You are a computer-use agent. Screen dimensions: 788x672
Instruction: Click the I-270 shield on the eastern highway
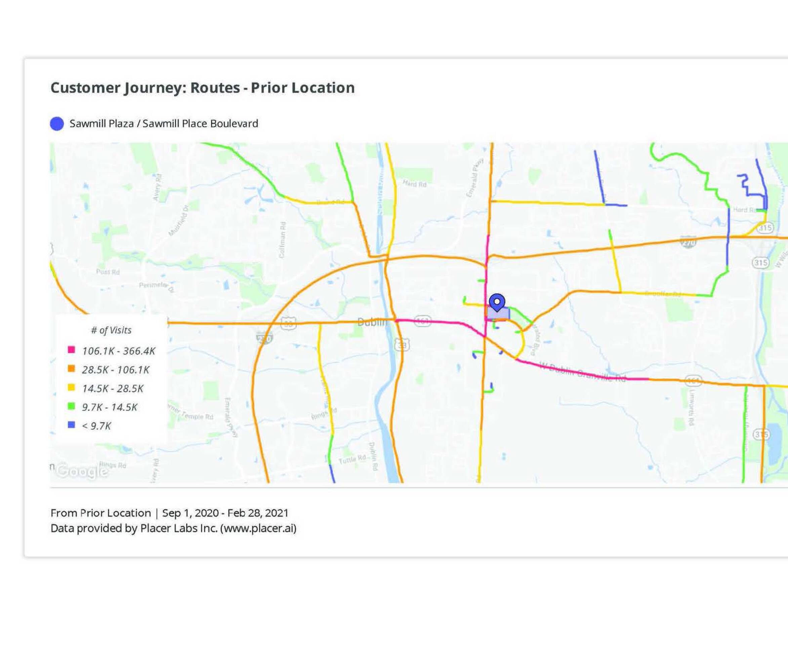pyautogui.click(x=688, y=242)
